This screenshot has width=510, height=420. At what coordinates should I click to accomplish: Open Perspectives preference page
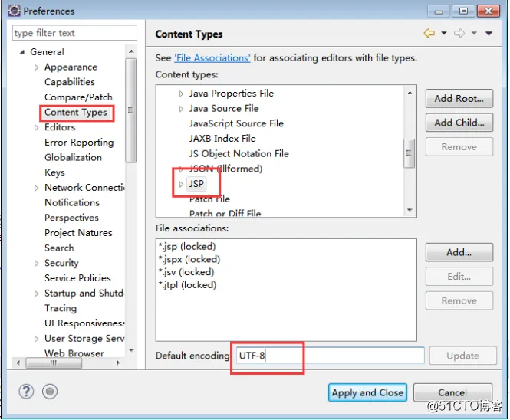[x=71, y=218]
